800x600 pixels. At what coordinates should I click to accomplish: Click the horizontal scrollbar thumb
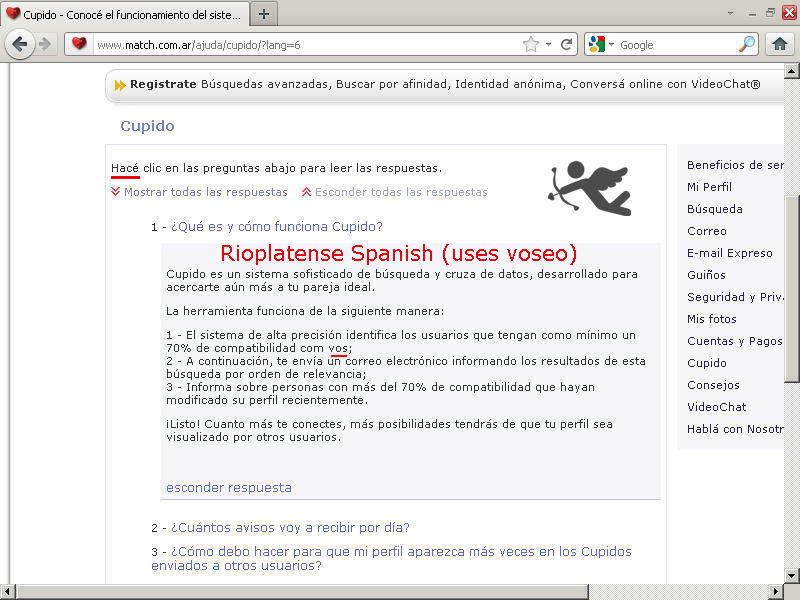302,592
